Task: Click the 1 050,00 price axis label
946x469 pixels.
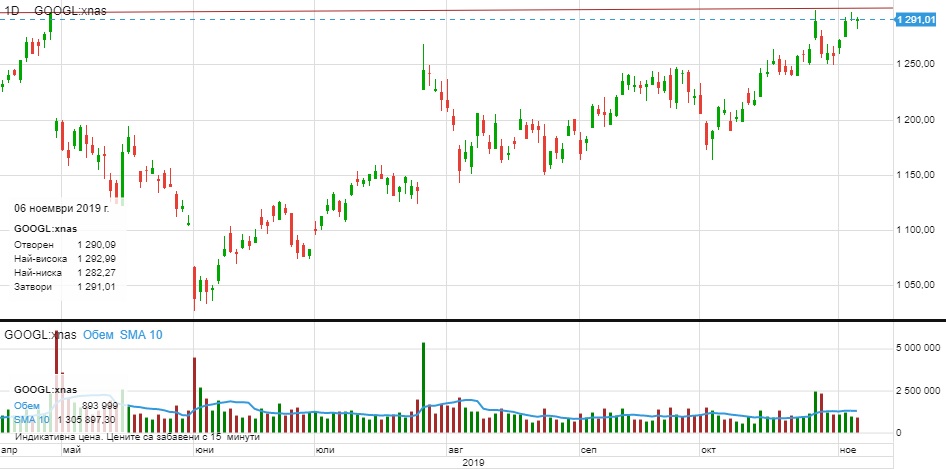Action: click(917, 285)
